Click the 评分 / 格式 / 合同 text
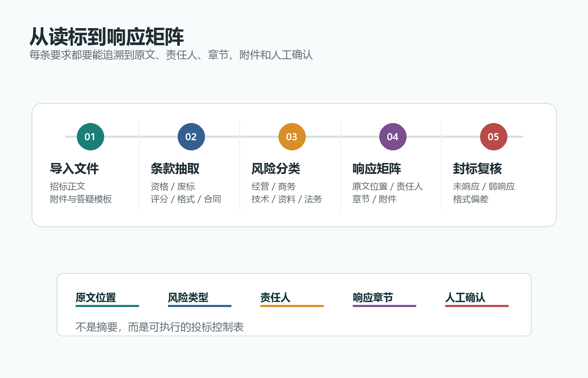This screenshot has width=588, height=378. coord(186,199)
